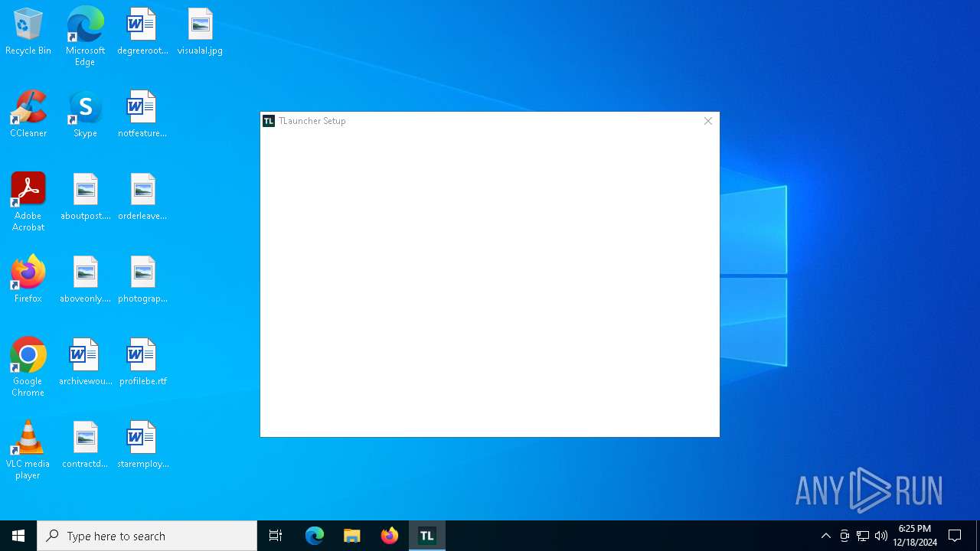Image resolution: width=980 pixels, height=551 pixels.
Task: Open the volume control tray icon
Action: click(881, 536)
